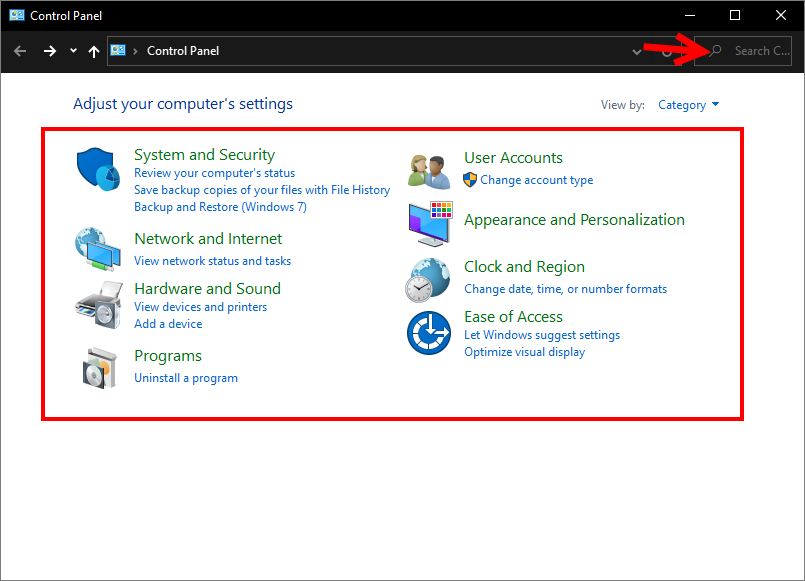Click Uninstall a program link

pos(186,378)
